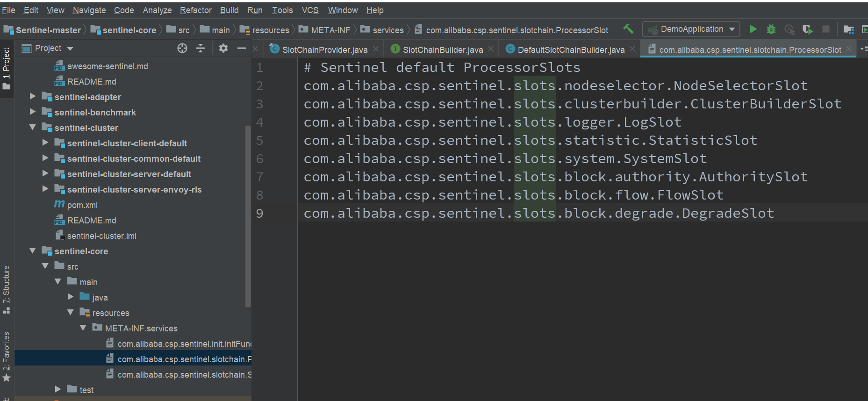Collapse the META-INF.services folder arrow

(83, 328)
